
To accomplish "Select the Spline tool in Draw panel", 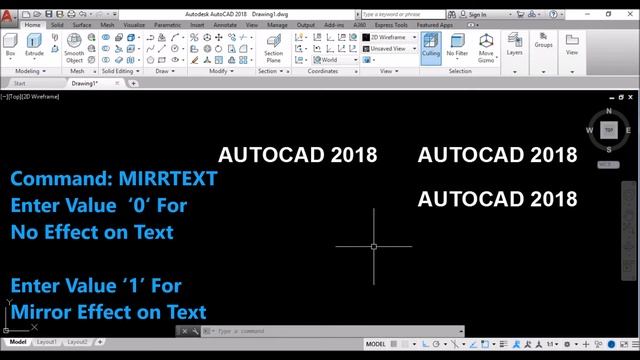I will [x=150, y=49].
